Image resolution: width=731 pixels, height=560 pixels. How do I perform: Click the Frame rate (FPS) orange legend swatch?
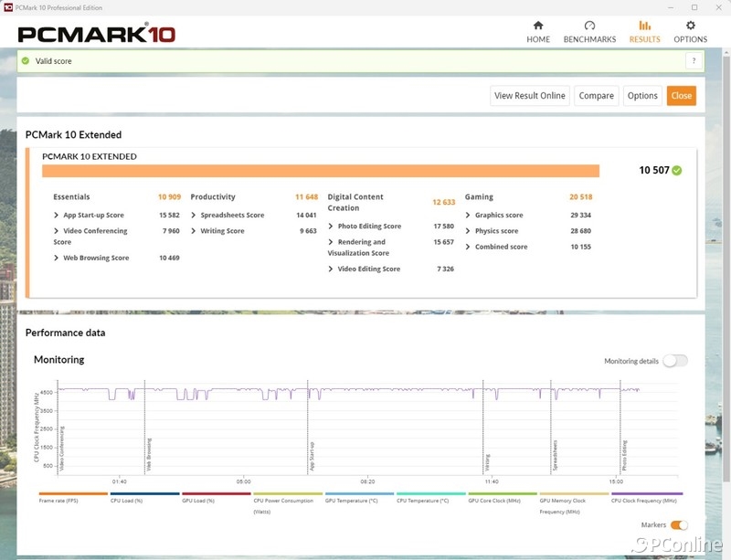point(73,494)
